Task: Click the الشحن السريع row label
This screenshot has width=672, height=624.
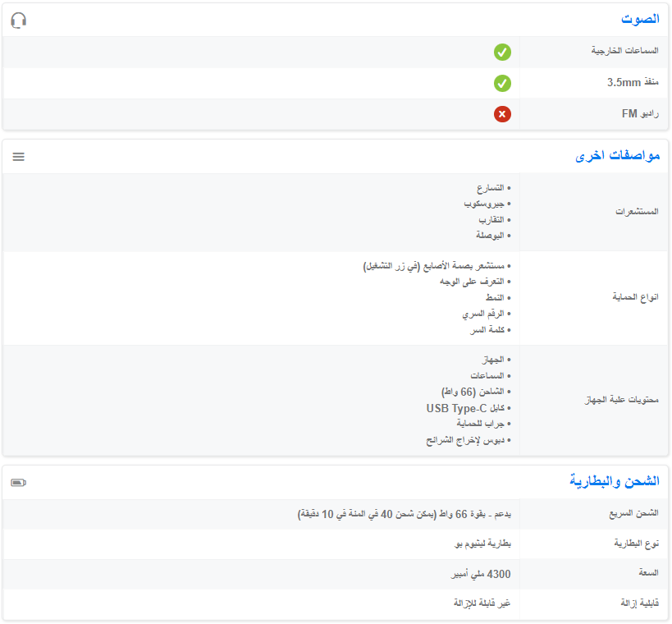Action: tap(636, 514)
